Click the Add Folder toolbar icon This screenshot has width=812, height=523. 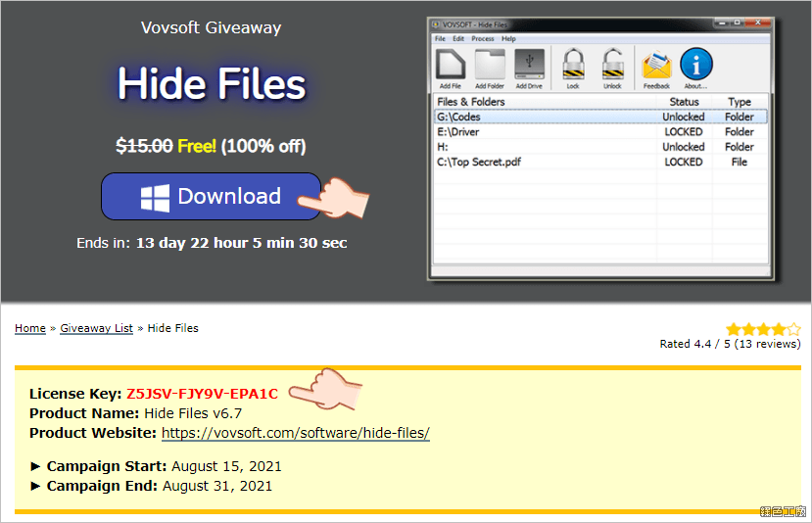490,69
